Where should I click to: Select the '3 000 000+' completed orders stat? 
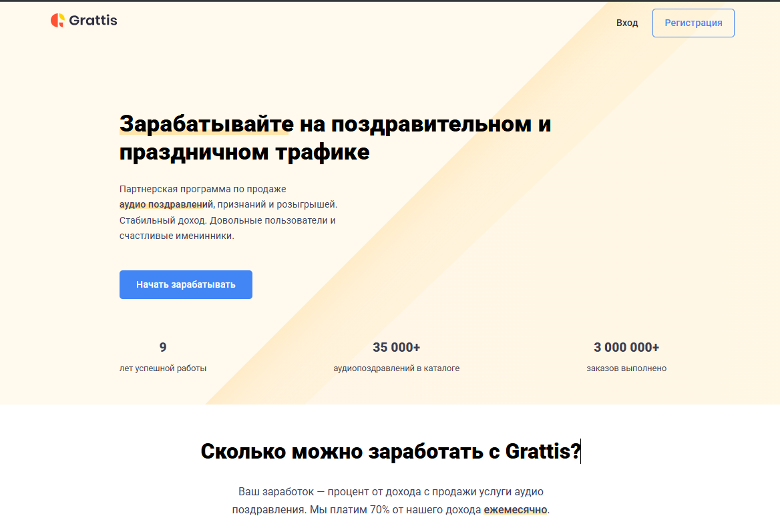(x=626, y=347)
